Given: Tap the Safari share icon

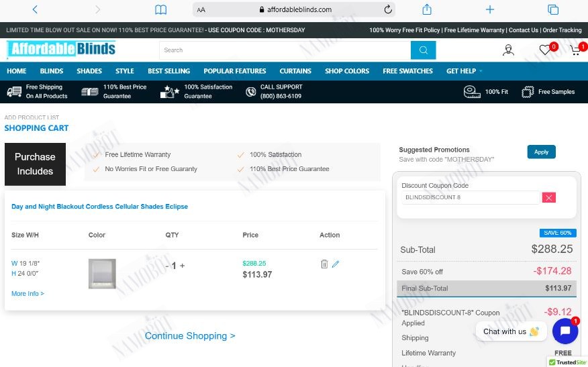Looking at the screenshot, I should click(x=427, y=9).
